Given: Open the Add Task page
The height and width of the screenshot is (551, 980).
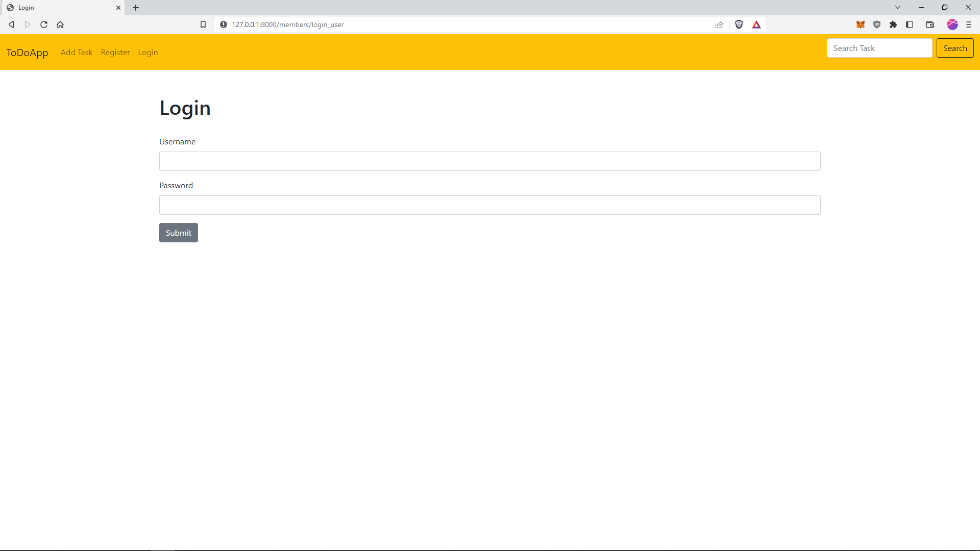Looking at the screenshot, I should [x=77, y=52].
